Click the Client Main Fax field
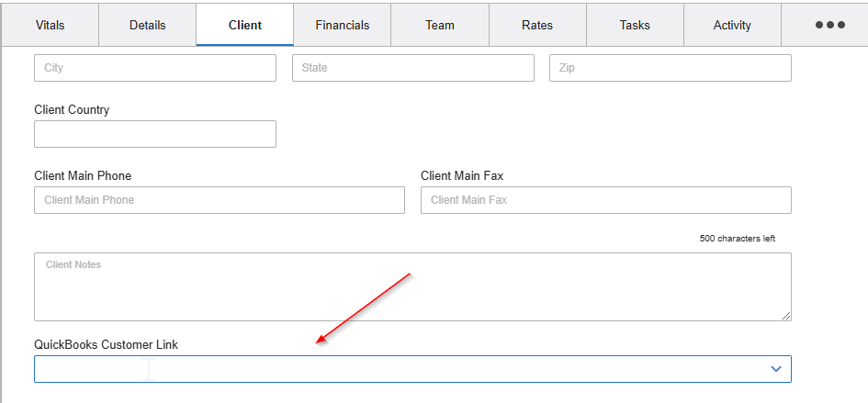868x403 pixels. (606, 200)
